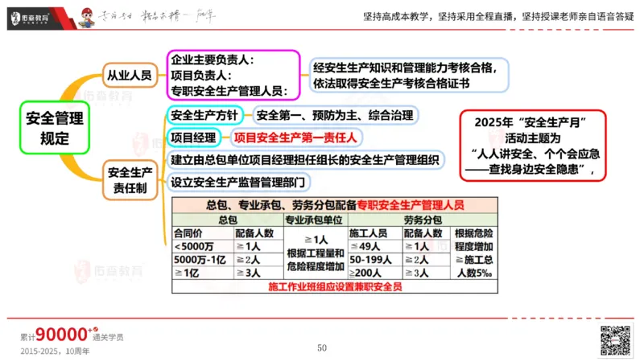The width and height of the screenshot is (644, 362).
Task: Click the 50-199人 cell
Action: coord(374,259)
